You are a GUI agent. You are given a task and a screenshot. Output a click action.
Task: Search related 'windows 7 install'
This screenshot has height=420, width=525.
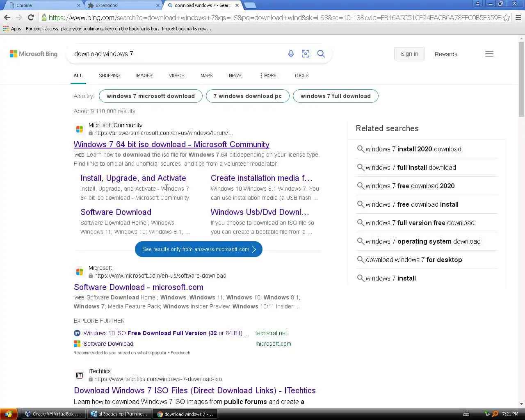tap(391, 278)
